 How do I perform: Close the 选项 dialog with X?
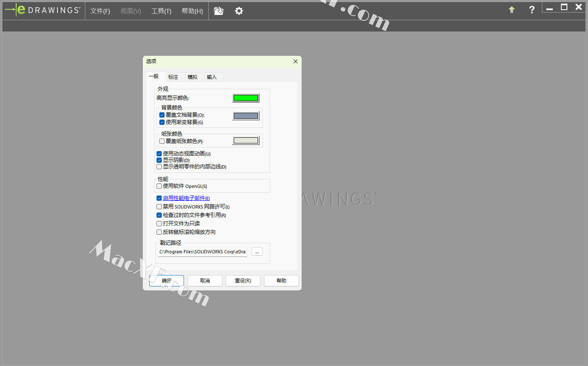click(x=296, y=61)
